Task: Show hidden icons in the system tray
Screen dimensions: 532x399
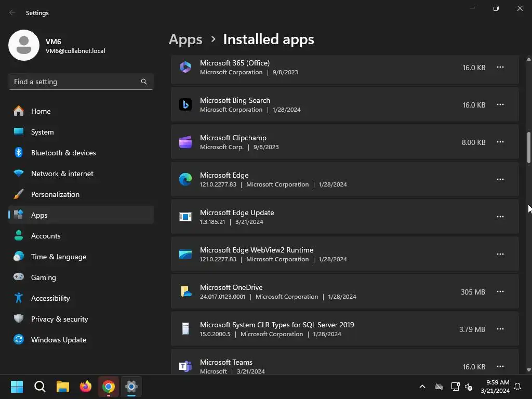Action: point(422,387)
